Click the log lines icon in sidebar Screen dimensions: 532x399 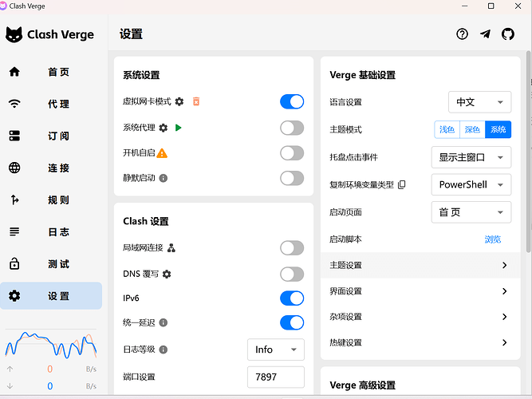pyautogui.click(x=14, y=231)
